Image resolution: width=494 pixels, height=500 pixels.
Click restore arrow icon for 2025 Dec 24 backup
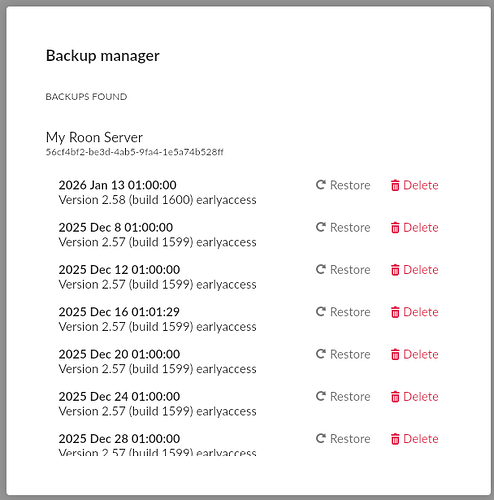(x=321, y=396)
